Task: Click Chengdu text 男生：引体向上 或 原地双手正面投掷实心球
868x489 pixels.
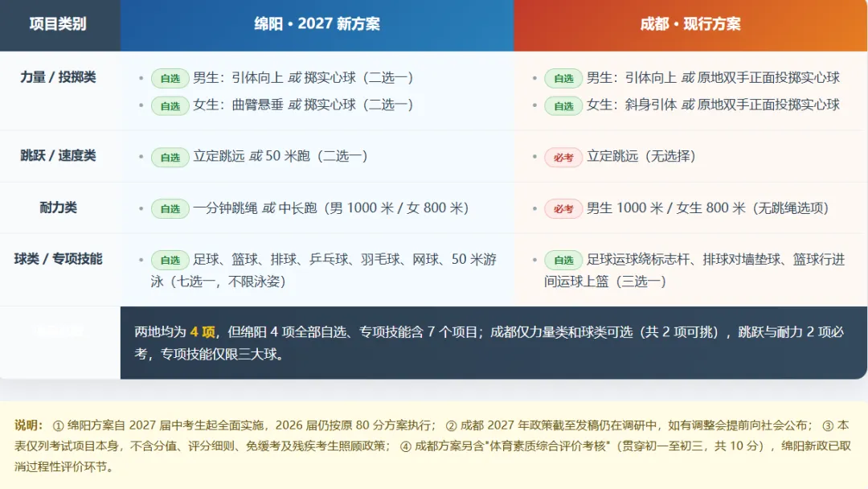Action: coord(714,77)
